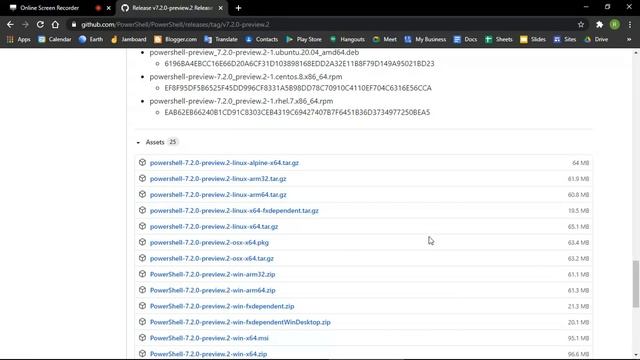This screenshot has width=640, height=360.
Task: Select the Release v7.2.0-preview.2 tab
Action: pyautogui.click(x=171, y=8)
